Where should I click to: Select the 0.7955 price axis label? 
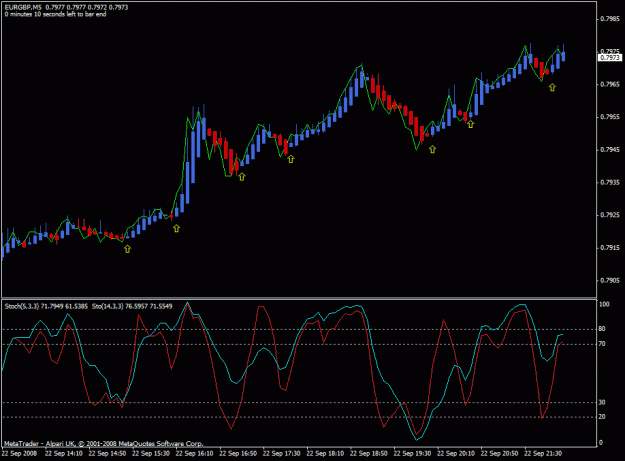(610, 117)
